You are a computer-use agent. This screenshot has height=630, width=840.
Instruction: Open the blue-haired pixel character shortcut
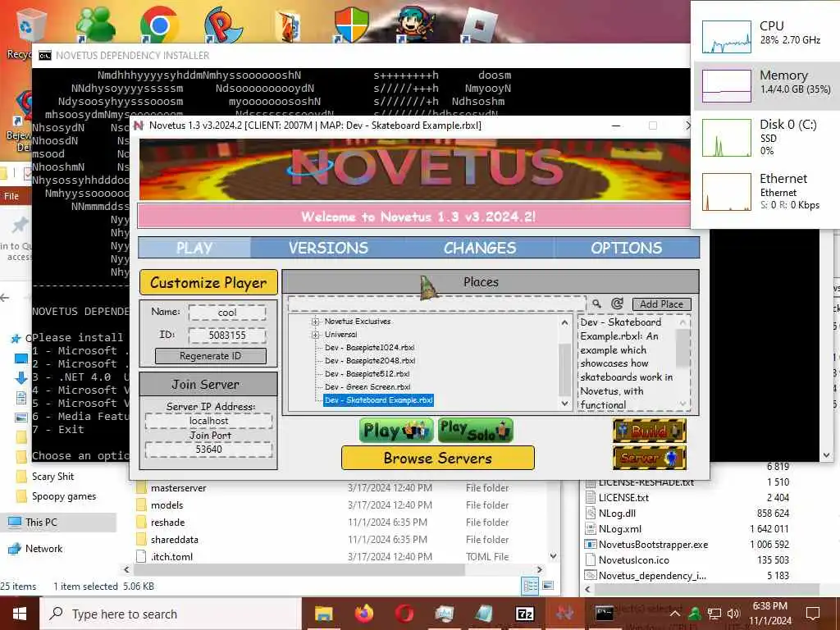coord(416,25)
